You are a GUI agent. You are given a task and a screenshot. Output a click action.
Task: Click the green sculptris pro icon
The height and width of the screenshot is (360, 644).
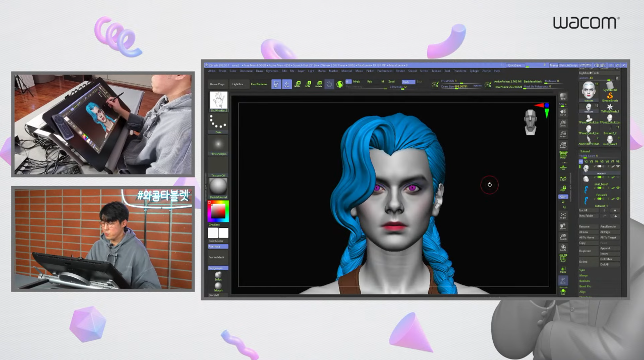pos(340,84)
